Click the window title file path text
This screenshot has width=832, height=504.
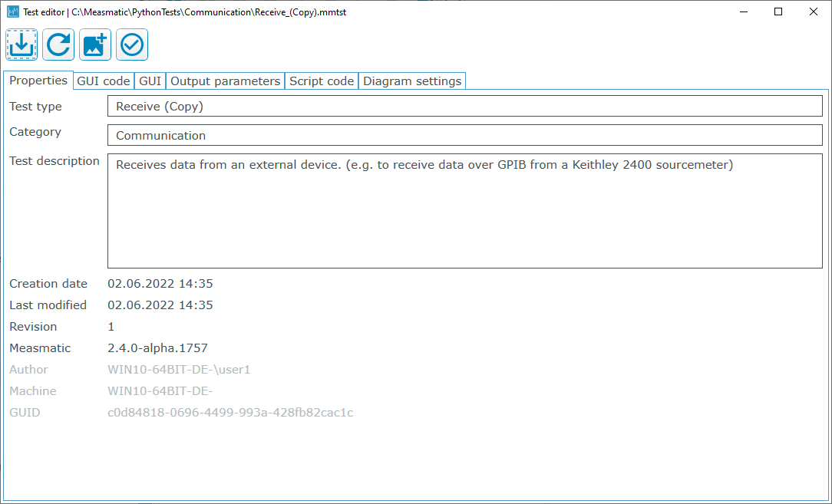[209, 12]
